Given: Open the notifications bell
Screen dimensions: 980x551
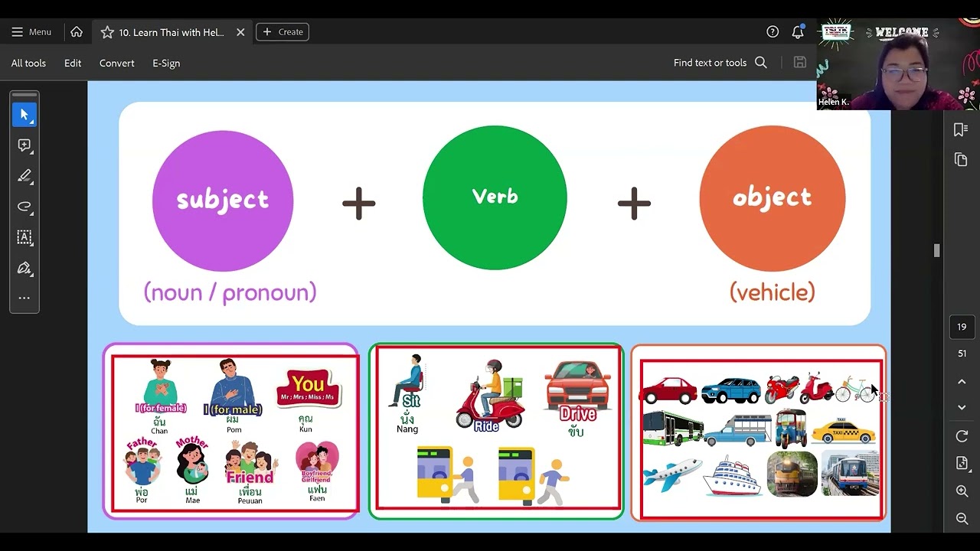Looking at the screenshot, I should coord(798,32).
